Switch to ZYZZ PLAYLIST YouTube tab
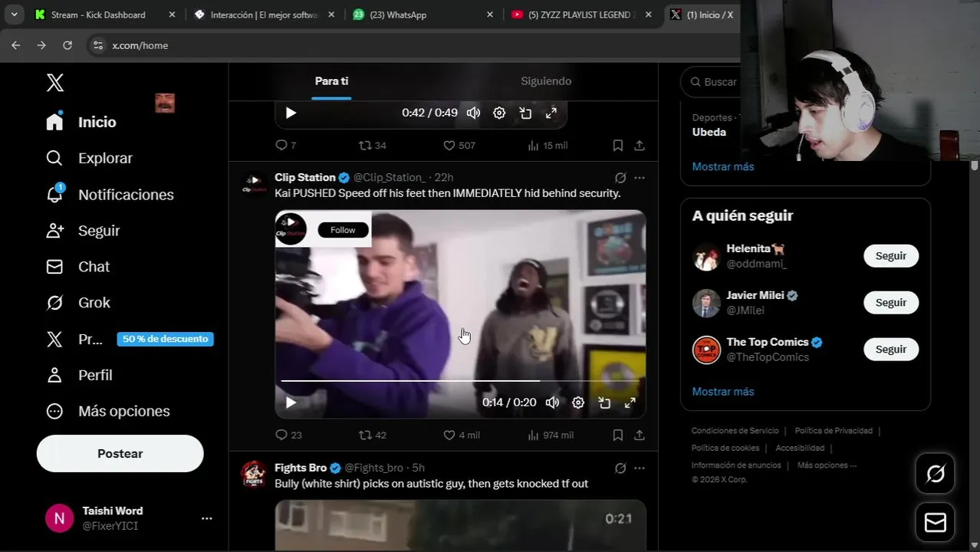Image resolution: width=980 pixels, height=552 pixels. tap(582, 15)
